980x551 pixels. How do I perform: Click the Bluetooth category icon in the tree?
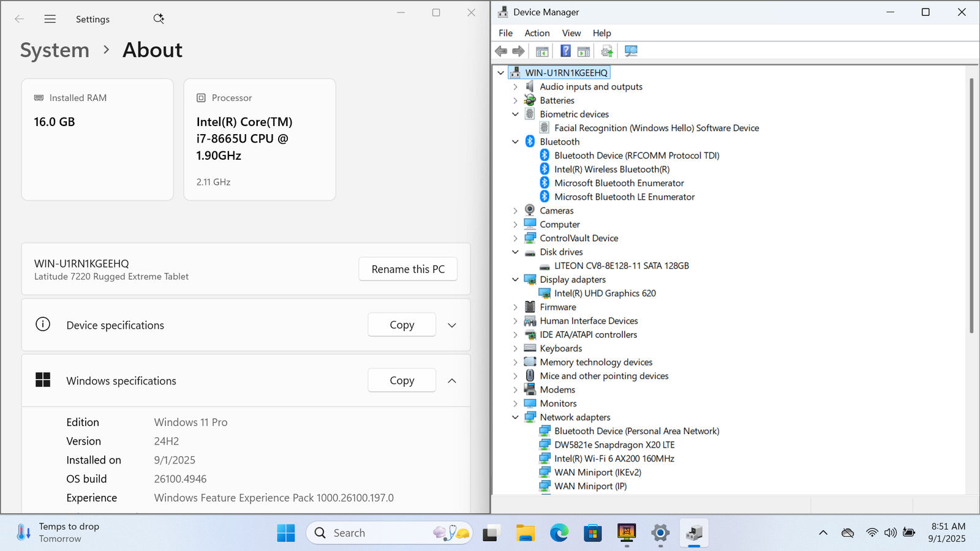530,141
